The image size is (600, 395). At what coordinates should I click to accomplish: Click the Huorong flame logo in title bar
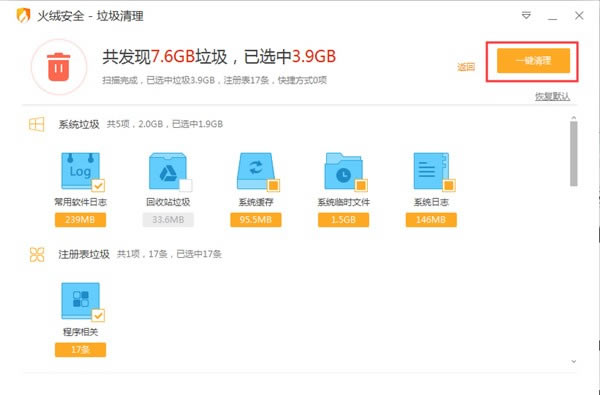click(x=23, y=16)
